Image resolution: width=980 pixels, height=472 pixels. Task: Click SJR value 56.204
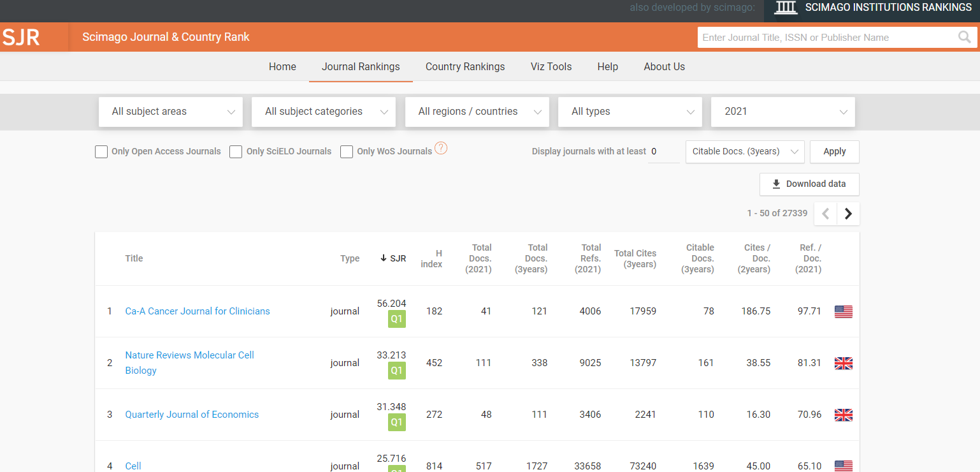point(391,304)
